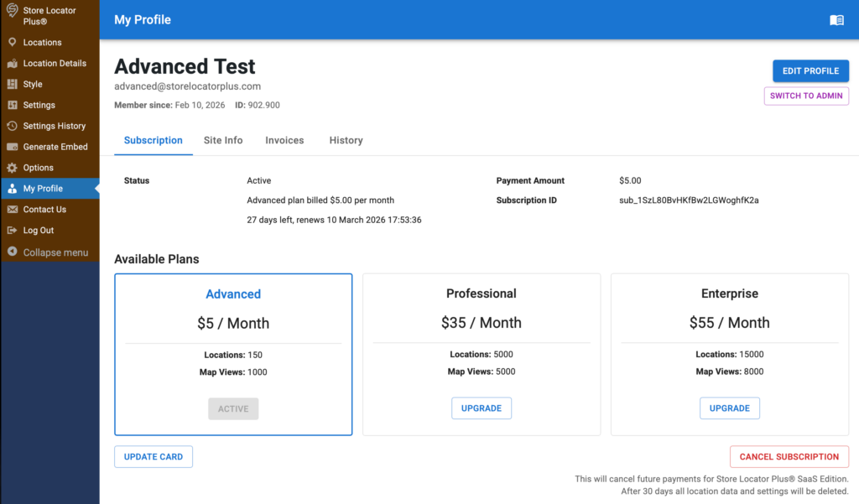Select the Advanced plan card
Viewport: 859px width, 504px height.
click(233, 352)
